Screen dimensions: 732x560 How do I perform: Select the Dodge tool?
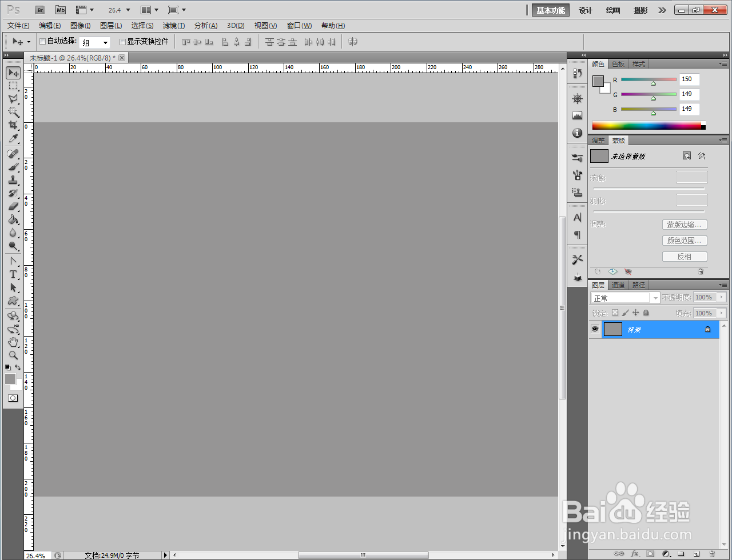tap(13, 246)
